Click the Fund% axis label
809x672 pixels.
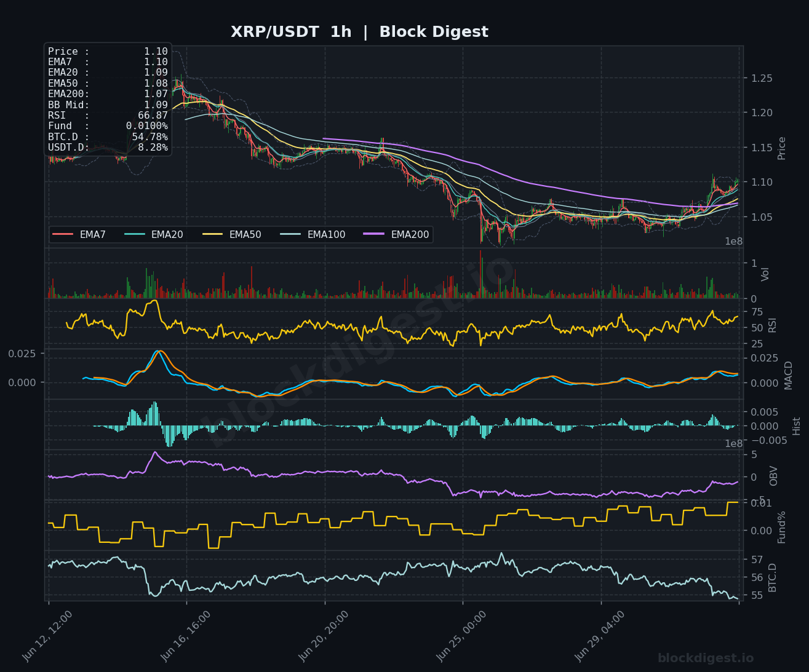782,527
